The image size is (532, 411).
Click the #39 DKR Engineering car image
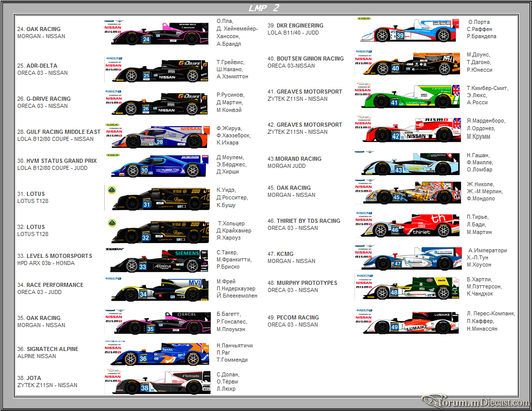point(409,30)
